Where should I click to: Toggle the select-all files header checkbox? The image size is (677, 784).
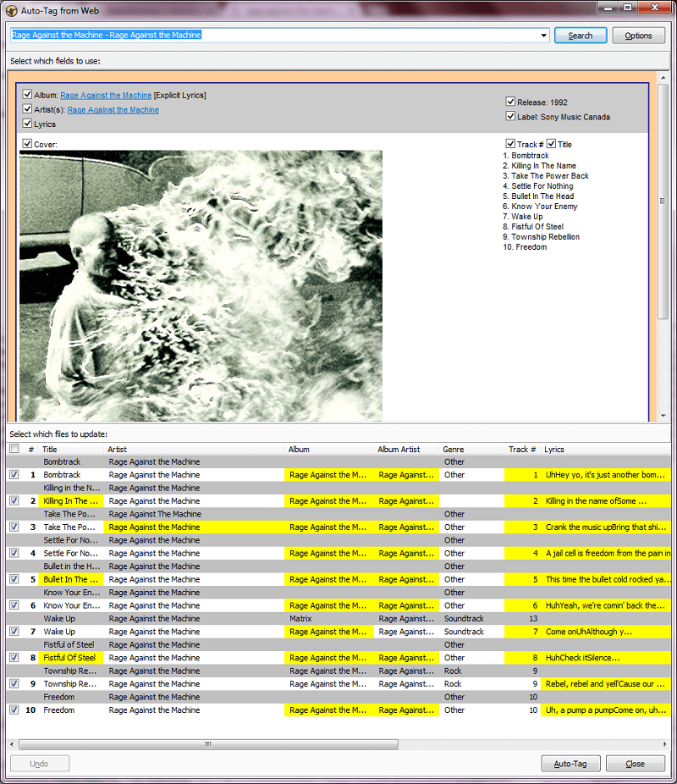coord(14,449)
